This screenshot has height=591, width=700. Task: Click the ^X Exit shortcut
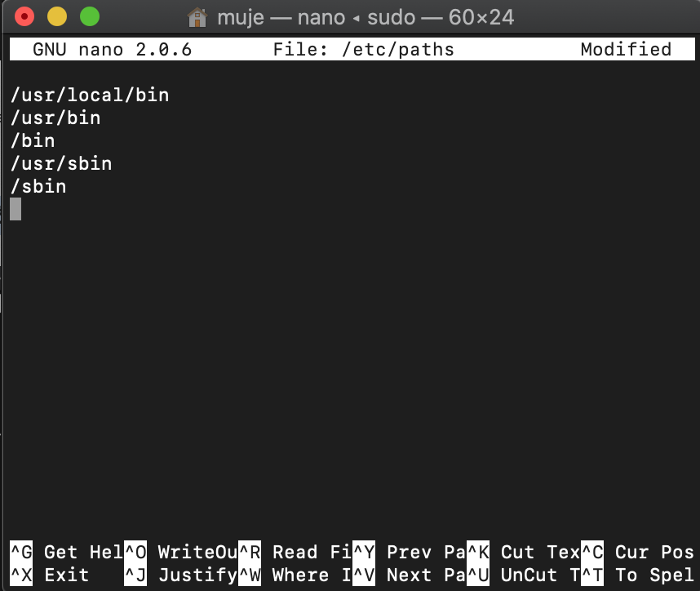50,575
